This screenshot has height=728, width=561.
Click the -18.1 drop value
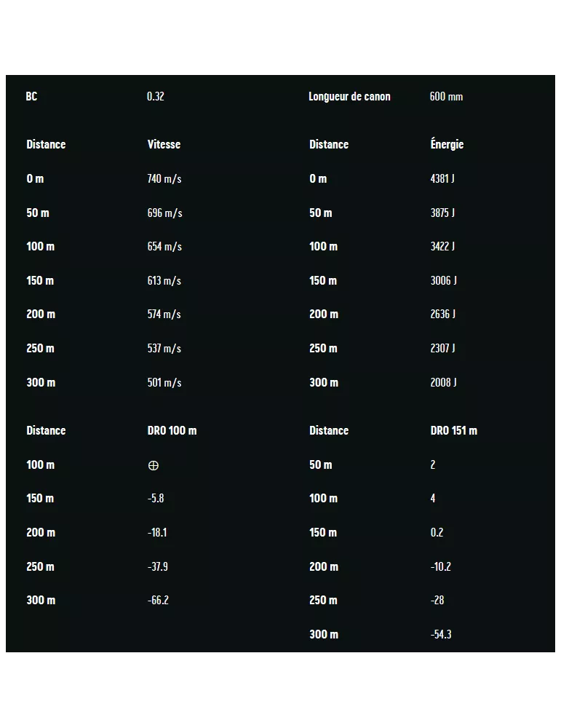[157, 532]
